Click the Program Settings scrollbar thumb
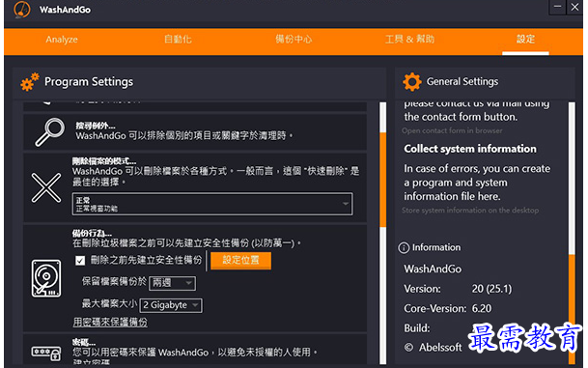The height and width of the screenshot is (368, 588). pyautogui.click(x=383, y=180)
